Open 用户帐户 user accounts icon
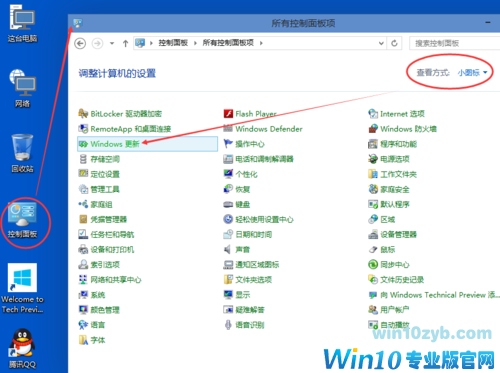 pos(373,309)
